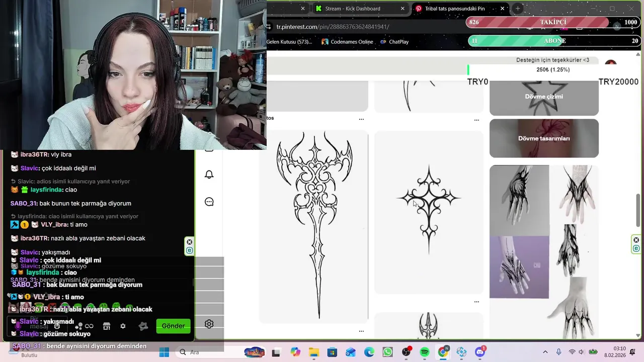Click the ABONE subscriber goal bar
Viewport: 644px width, 362px height.
(x=554, y=41)
